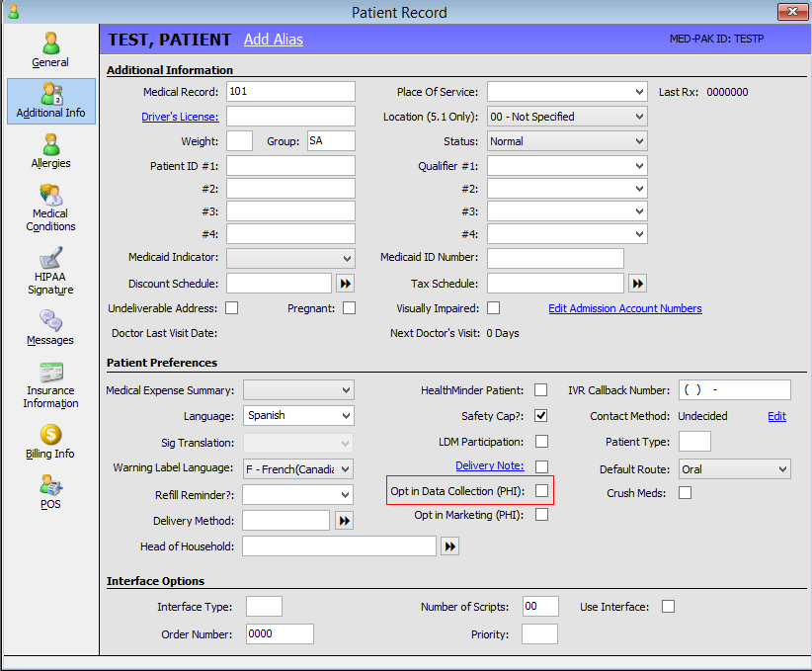Click the Medical Record input field
812x671 pixels.
pyautogui.click(x=290, y=91)
